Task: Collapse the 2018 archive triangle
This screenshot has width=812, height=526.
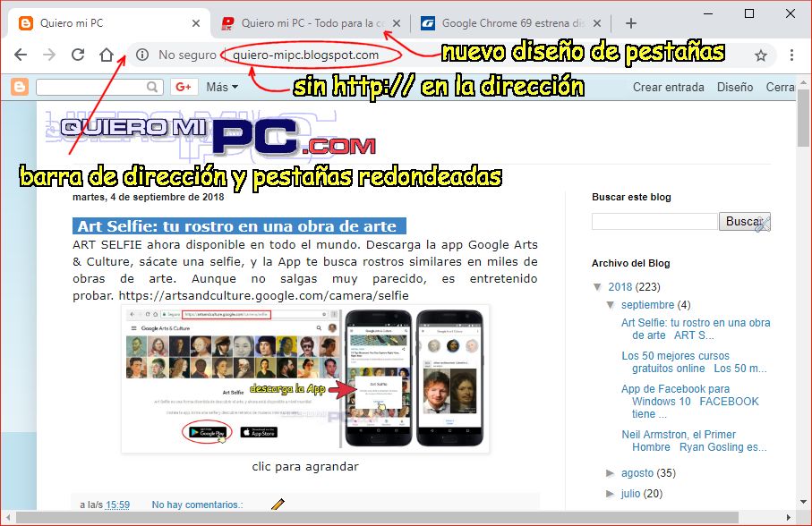Action: pos(598,287)
